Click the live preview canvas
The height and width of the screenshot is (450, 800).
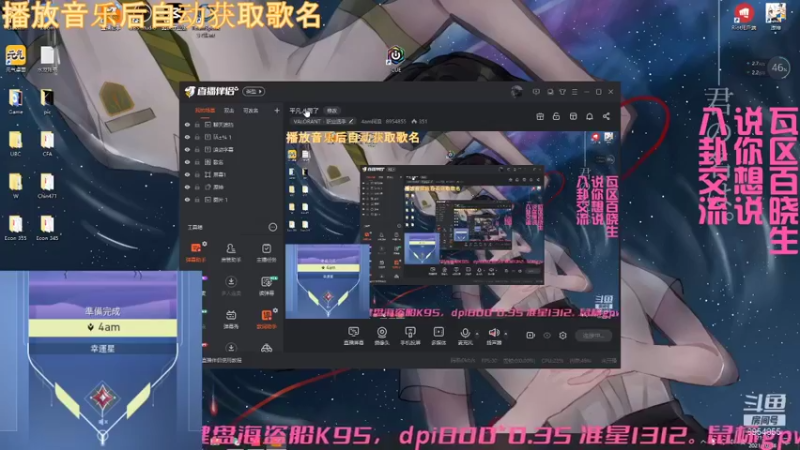click(x=452, y=225)
